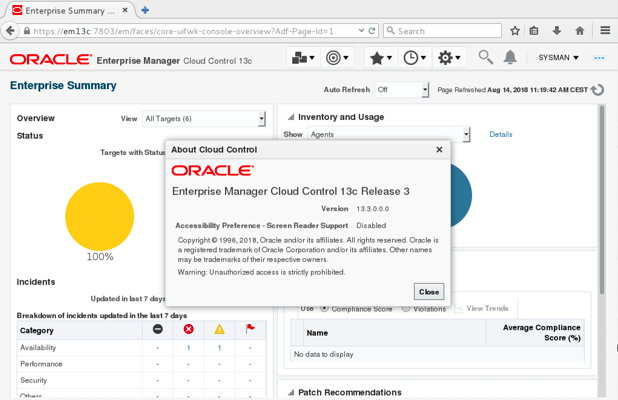The image size is (618, 400).
Task: Bookmark this page star icon
Action: pos(515,31)
